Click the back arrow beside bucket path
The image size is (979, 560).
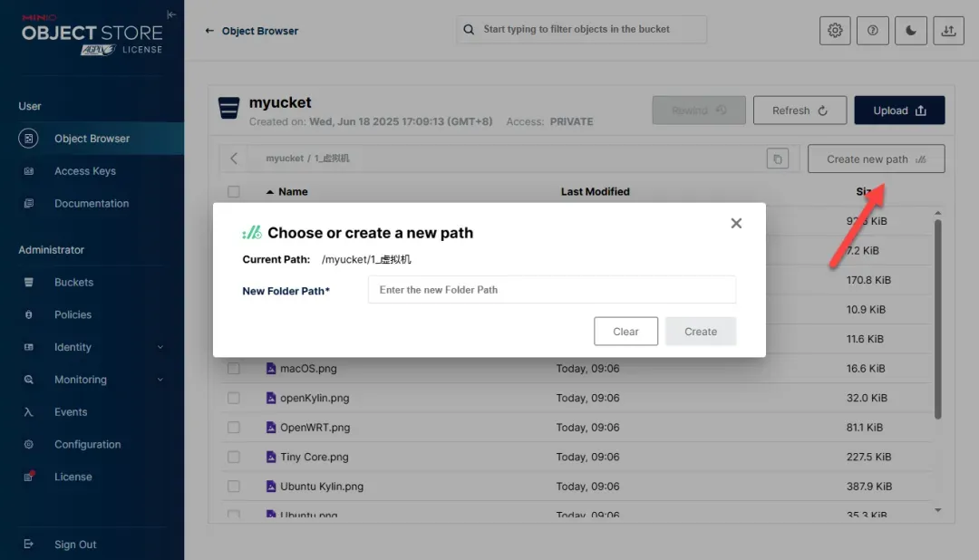[x=234, y=159]
